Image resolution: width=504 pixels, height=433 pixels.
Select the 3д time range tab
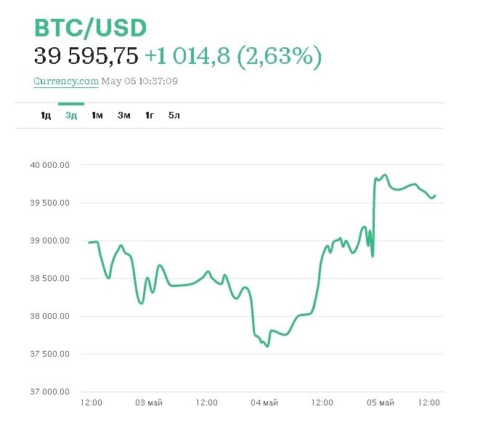(71, 116)
